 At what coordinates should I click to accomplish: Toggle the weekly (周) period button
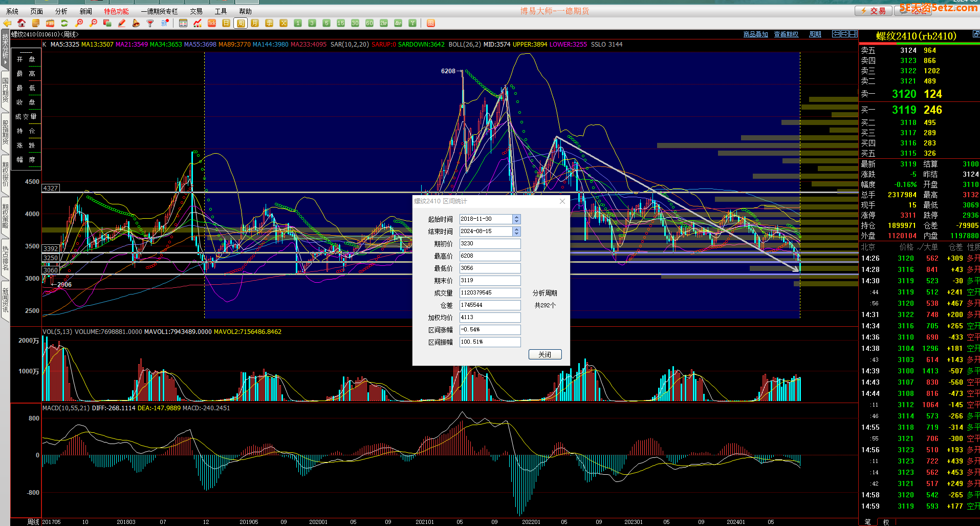(x=241, y=23)
